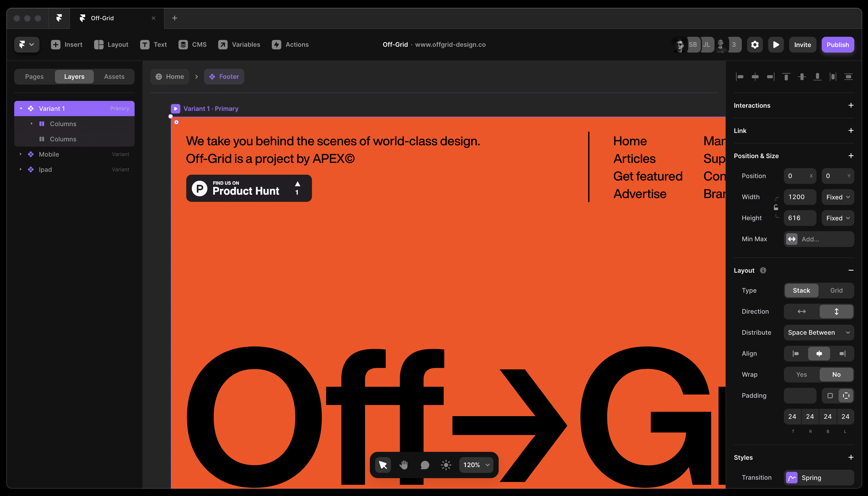The height and width of the screenshot is (496, 868).
Task: Switch to the Pages tab
Action: pos(34,77)
